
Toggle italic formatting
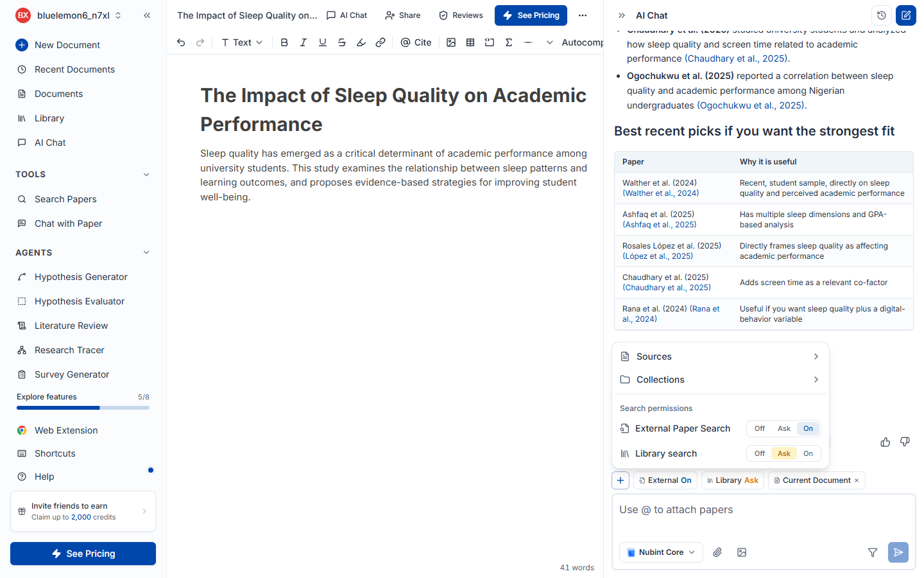304,42
